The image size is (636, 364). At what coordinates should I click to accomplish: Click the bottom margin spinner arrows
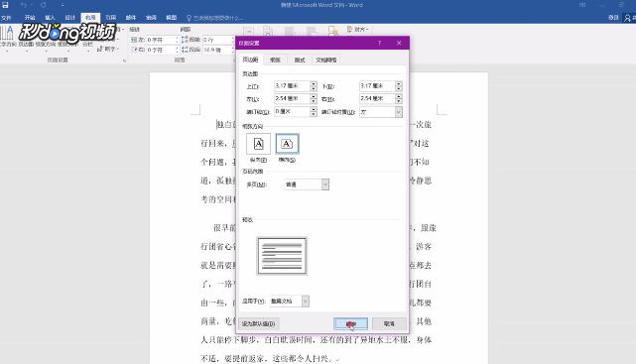399,86
